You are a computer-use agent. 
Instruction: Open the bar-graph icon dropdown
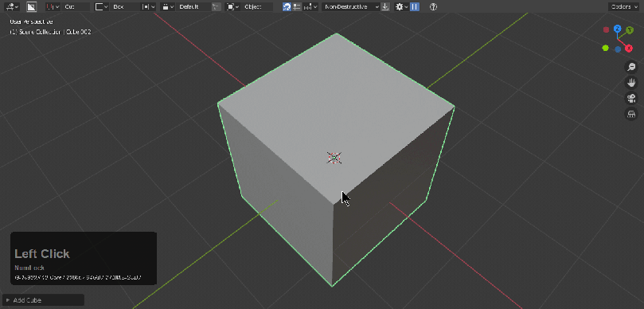(310, 6)
